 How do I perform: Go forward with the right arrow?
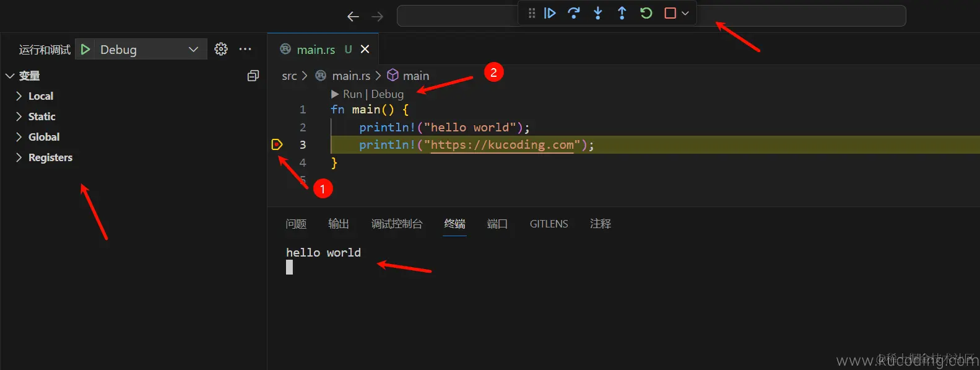click(377, 17)
